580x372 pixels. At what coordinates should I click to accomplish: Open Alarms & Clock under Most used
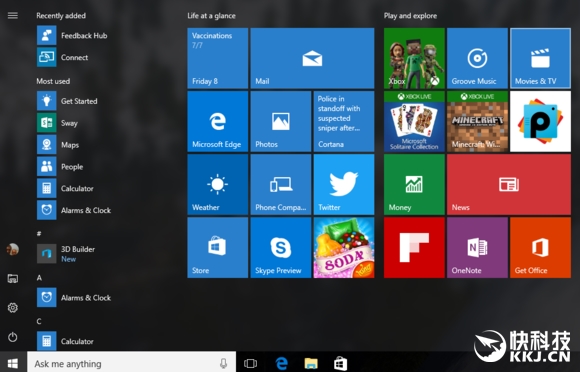[x=74, y=210]
